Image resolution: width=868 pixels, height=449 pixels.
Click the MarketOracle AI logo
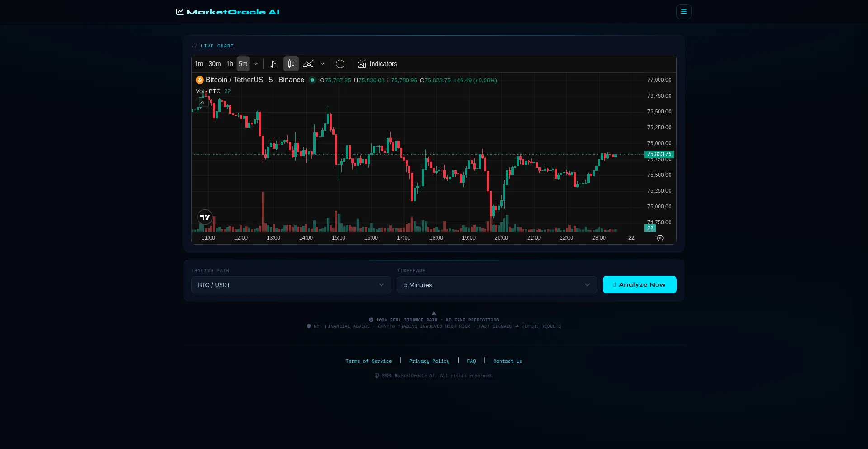pyautogui.click(x=228, y=12)
